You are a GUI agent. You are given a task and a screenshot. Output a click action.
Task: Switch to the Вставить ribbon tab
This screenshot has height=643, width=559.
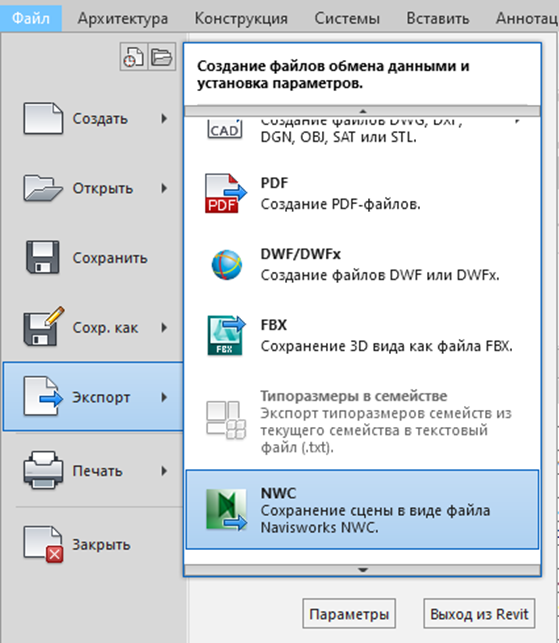[x=438, y=18]
